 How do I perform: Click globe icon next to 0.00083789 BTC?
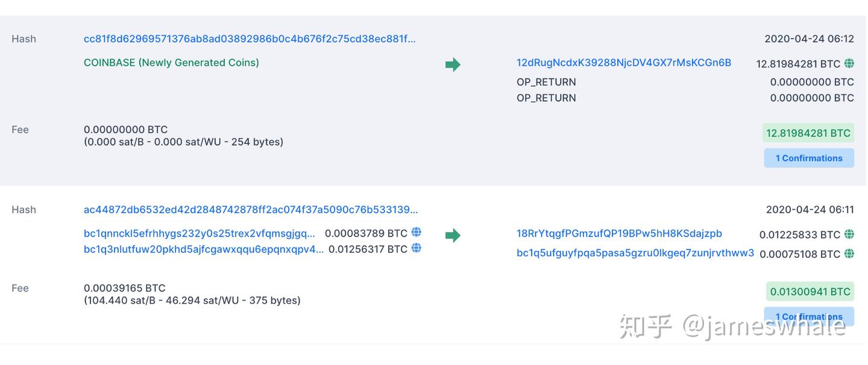(x=416, y=232)
